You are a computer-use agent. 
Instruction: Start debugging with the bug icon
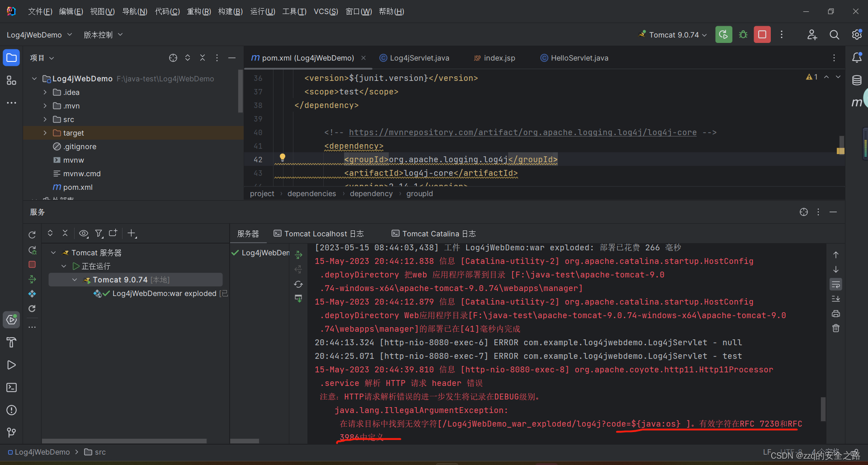[x=743, y=35]
